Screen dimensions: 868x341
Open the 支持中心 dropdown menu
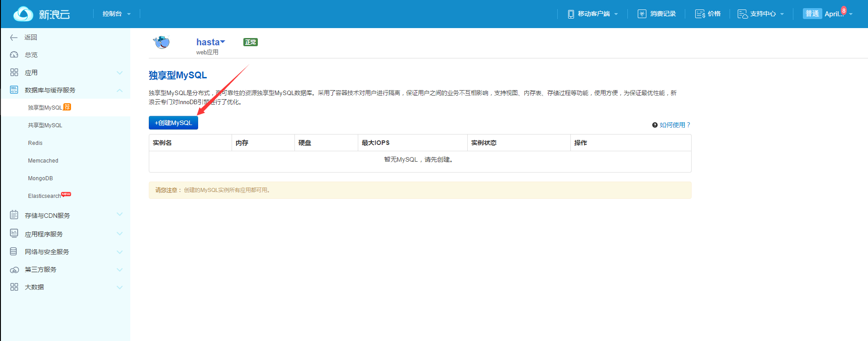761,14
